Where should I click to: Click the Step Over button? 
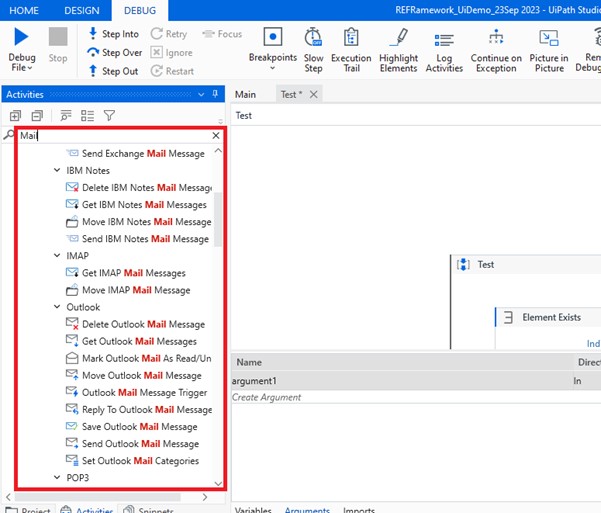(x=115, y=53)
